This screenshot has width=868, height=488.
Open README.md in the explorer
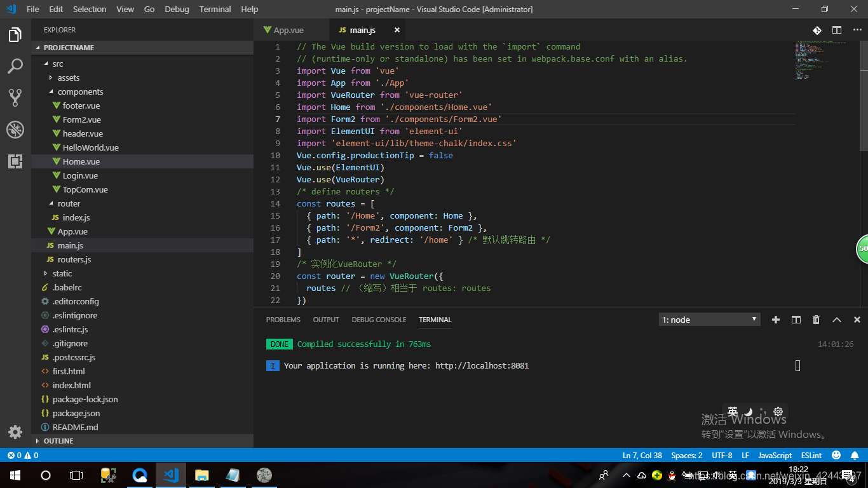(142, 428)
